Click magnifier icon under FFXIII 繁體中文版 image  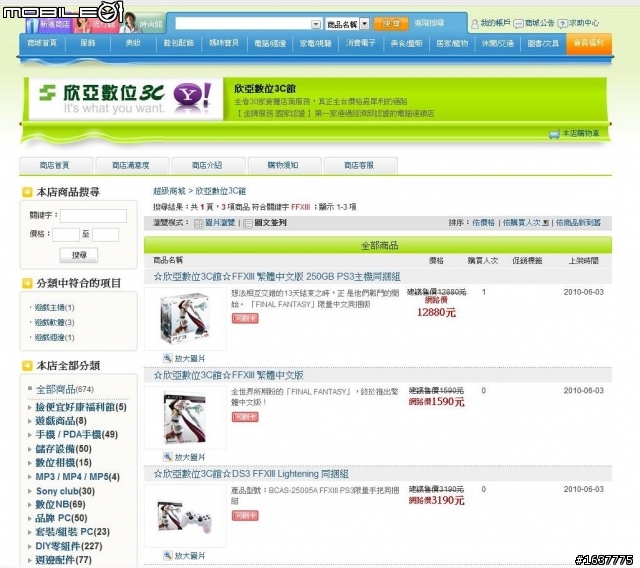coord(167,457)
